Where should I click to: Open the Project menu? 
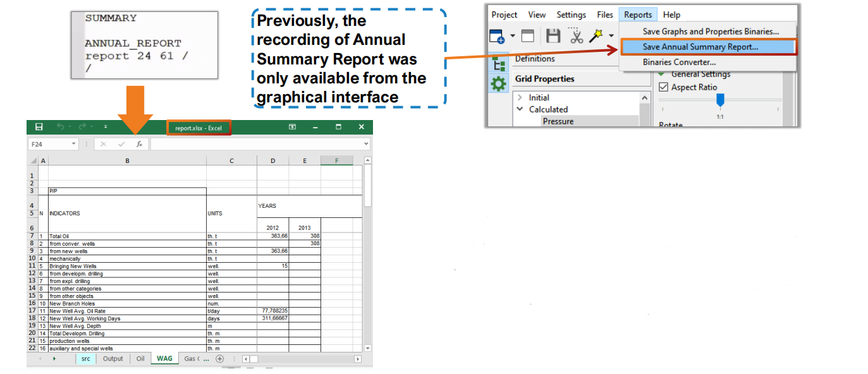(x=504, y=15)
